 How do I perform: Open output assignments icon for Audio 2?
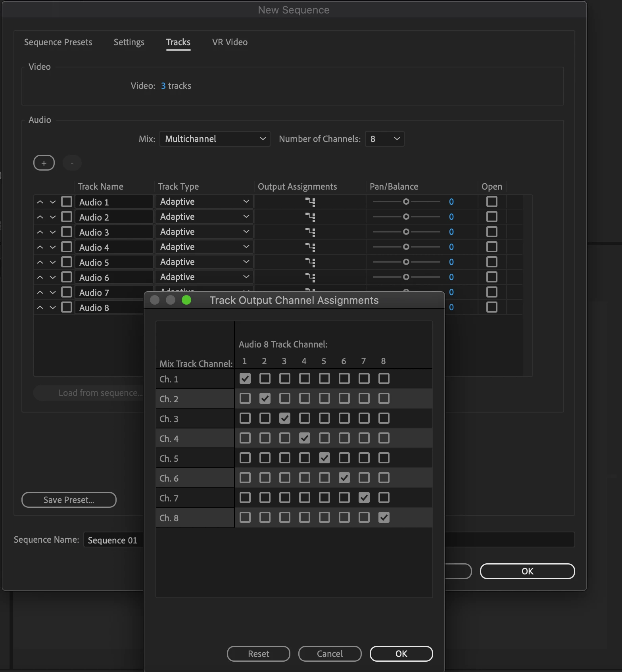[310, 217]
